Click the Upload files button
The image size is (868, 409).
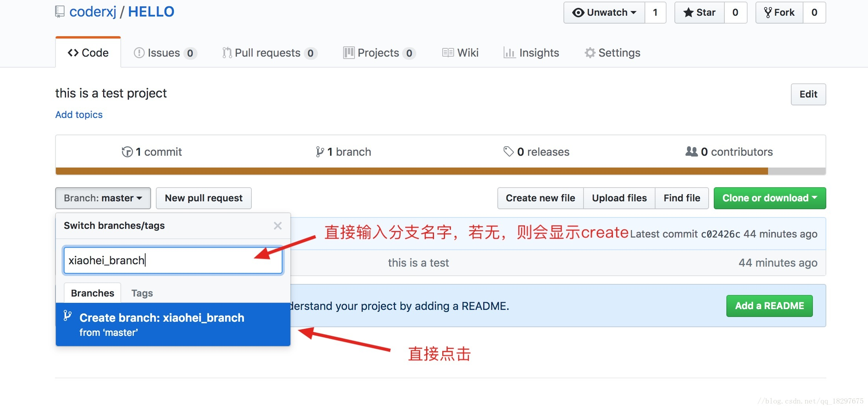point(619,198)
